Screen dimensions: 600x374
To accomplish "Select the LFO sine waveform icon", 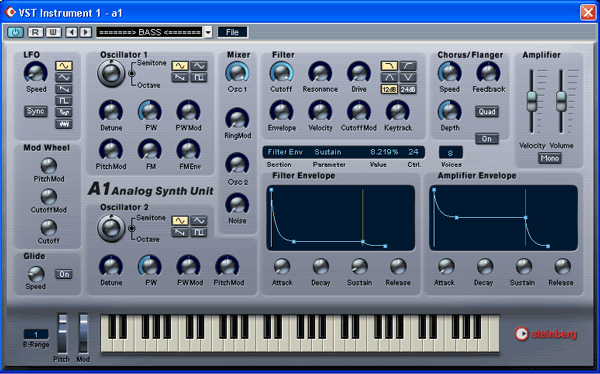I will pyautogui.click(x=64, y=66).
